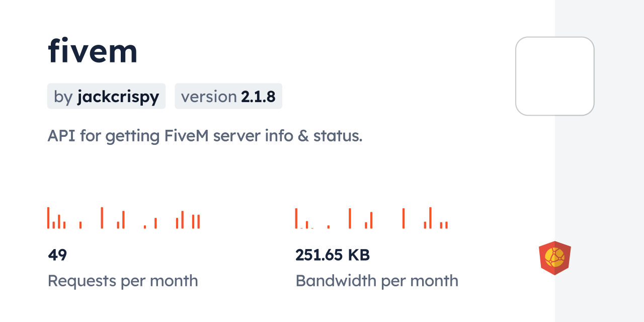The width and height of the screenshot is (644, 322).
Task: Click the requests per month bar chart
Action: (123, 218)
